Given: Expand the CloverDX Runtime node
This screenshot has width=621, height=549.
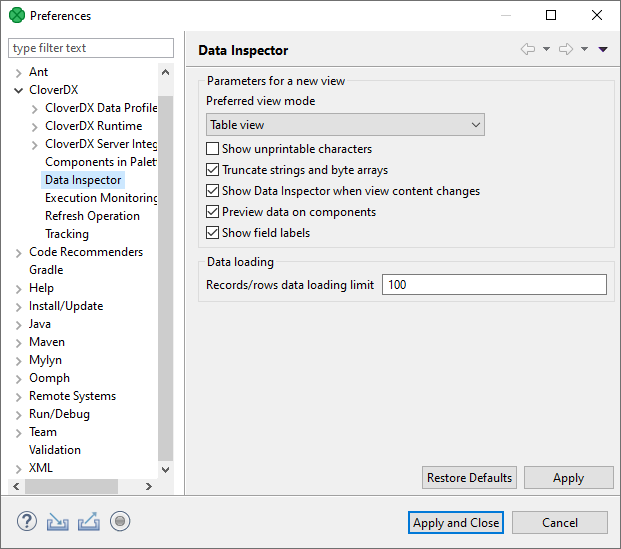Looking at the screenshot, I should (x=35, y=127).
